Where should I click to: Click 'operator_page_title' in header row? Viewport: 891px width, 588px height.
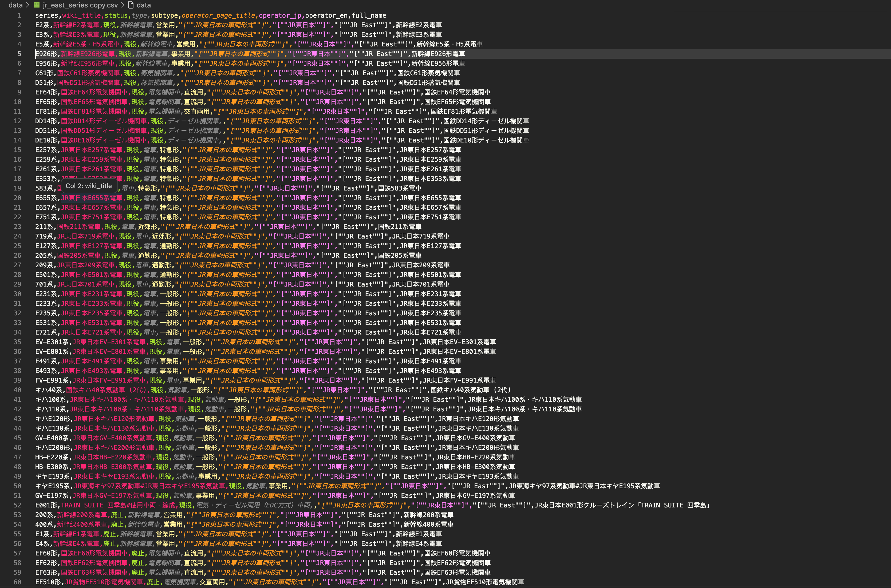(218, 15)
